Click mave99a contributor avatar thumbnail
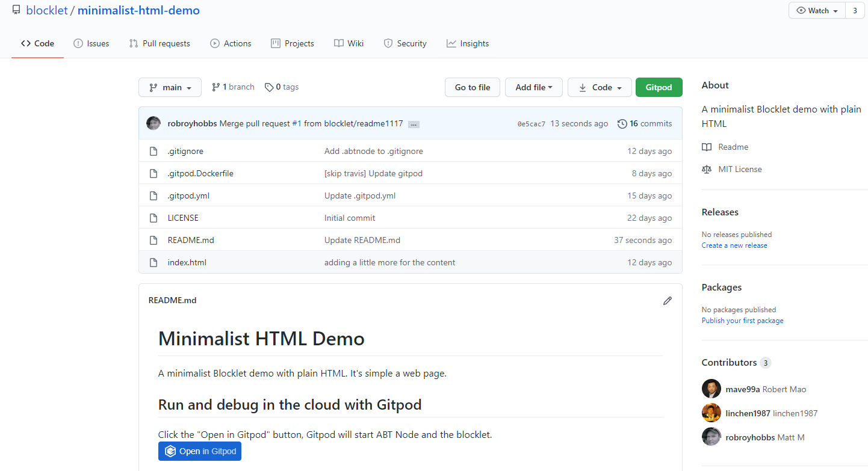 (711, 389)
